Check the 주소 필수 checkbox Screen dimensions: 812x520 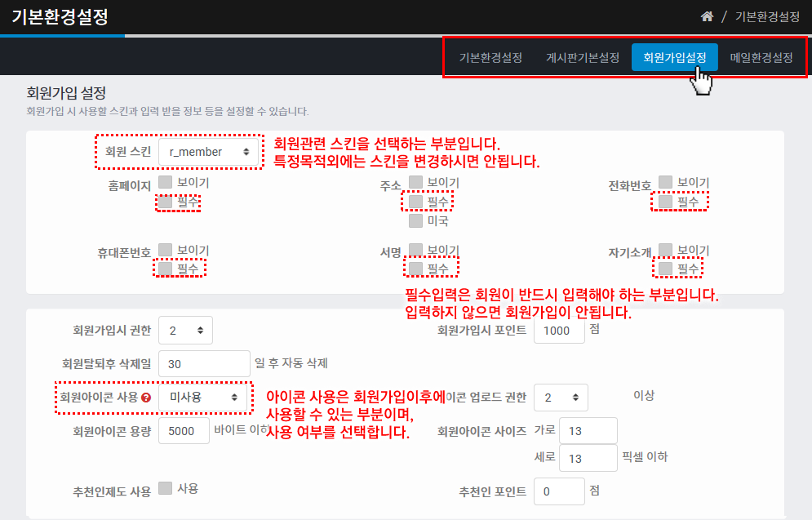point(416,201)
